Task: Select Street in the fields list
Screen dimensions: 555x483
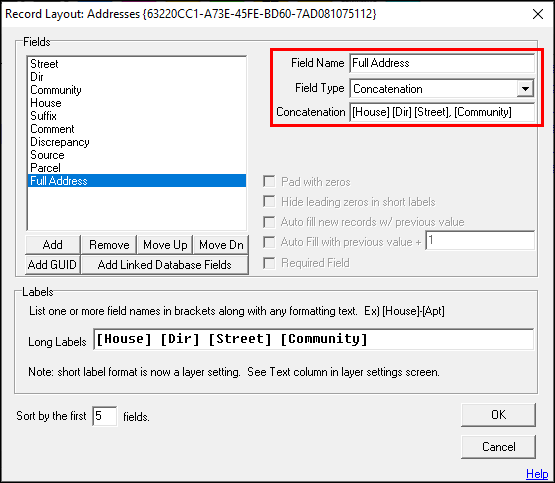Action: coord(137,64)
